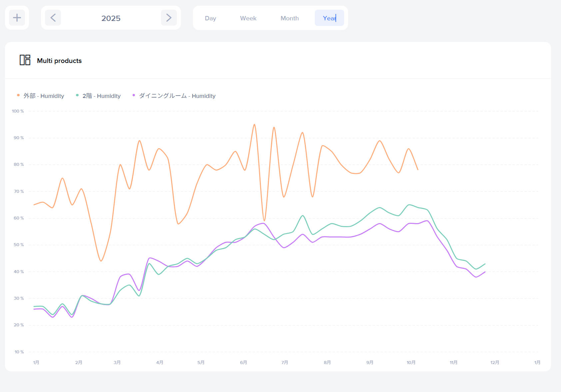561x392 pixels.
Task: Click the orange 外部 legend dot
Action: click(x=18, y=95)
